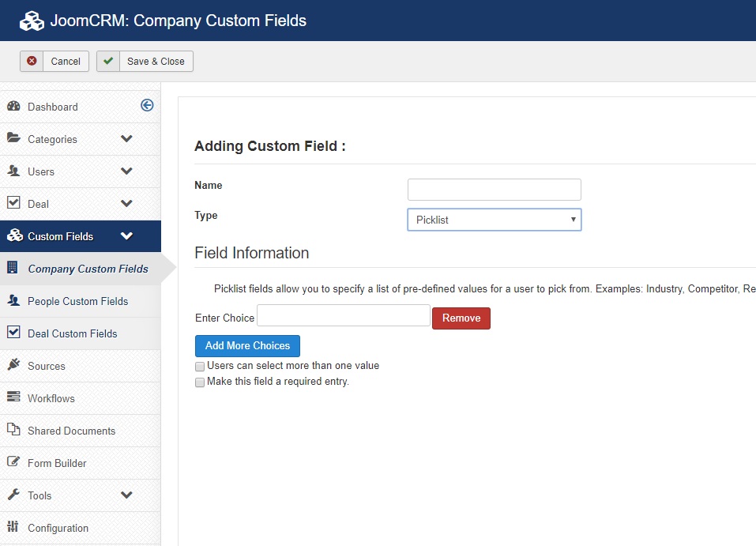Click the Form Builder edit icon
The image size is (756, 546).
[x=14, y=461]
